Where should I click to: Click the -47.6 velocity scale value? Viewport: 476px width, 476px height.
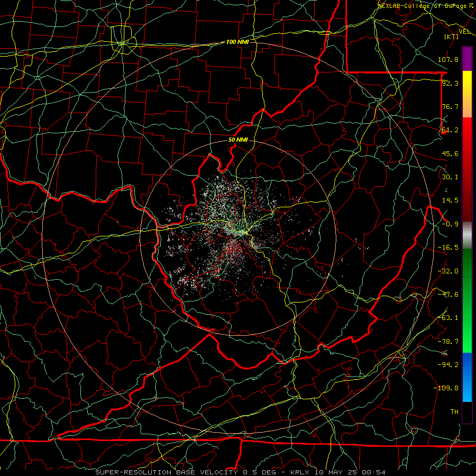point(448,295)
